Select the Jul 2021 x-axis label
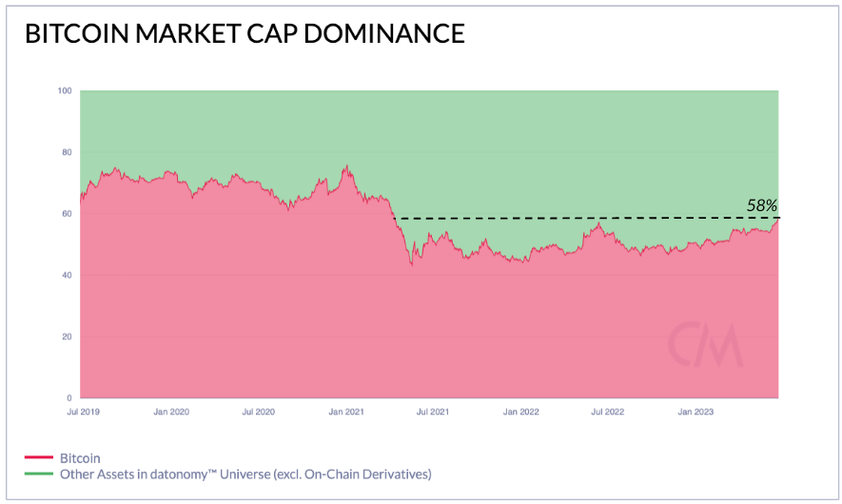Viewport: 842px width, 504px height. click(x=433, y=412)
